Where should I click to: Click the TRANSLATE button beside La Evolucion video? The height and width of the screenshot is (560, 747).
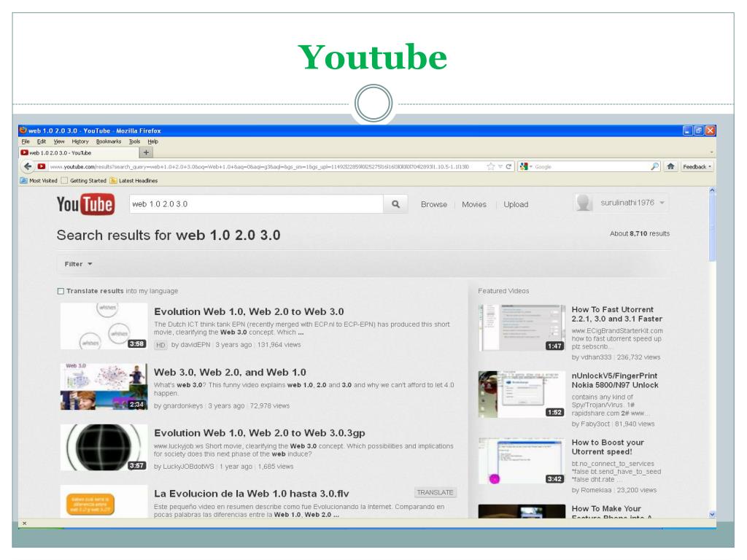pos(436,492)
